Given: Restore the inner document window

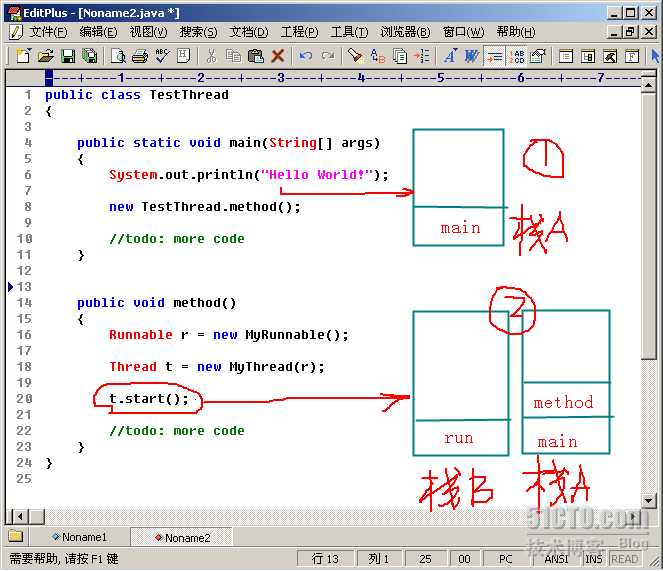Looking at the screenshot, I should click(630, 32).
